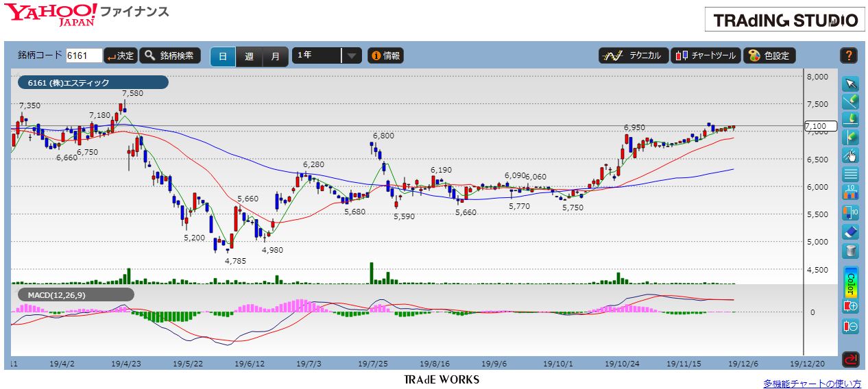Select the horizontal lines tool icon
The image size is (868, 389).
pyautogui.click(x=850, y=174)
